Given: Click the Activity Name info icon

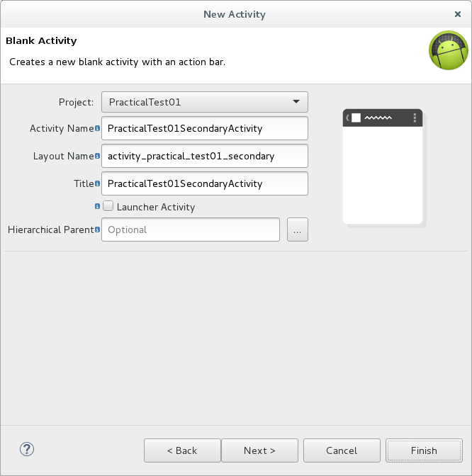Looking at the screenshot, I should (97, 128).
